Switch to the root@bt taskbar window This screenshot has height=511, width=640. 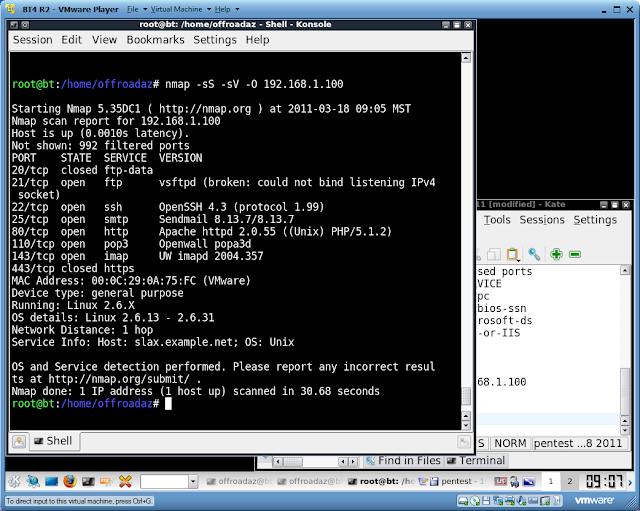tap(381, 482)
